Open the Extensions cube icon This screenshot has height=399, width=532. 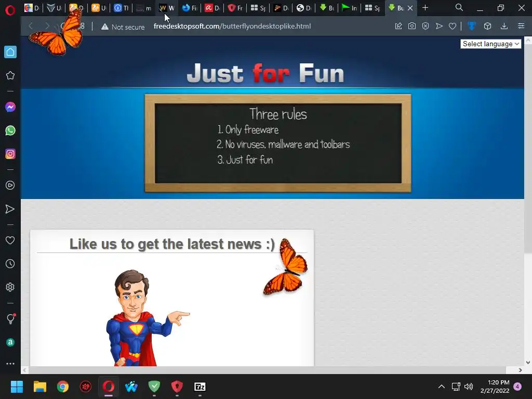(x=487, y=26)
